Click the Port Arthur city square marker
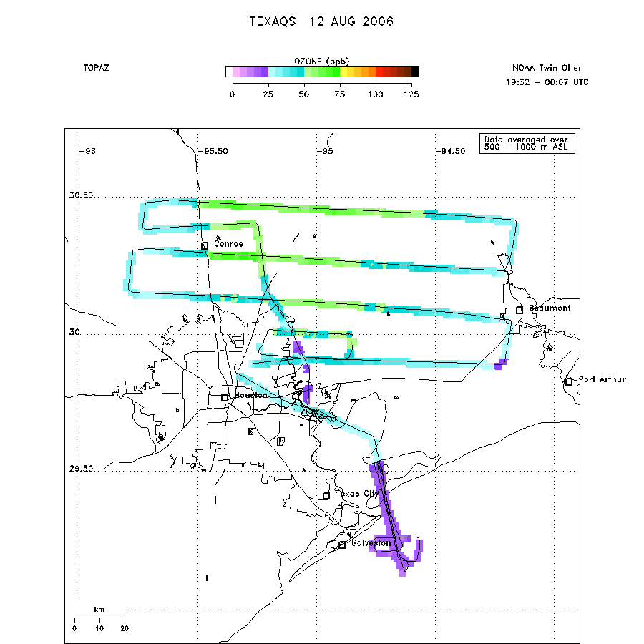 point(568,381)
